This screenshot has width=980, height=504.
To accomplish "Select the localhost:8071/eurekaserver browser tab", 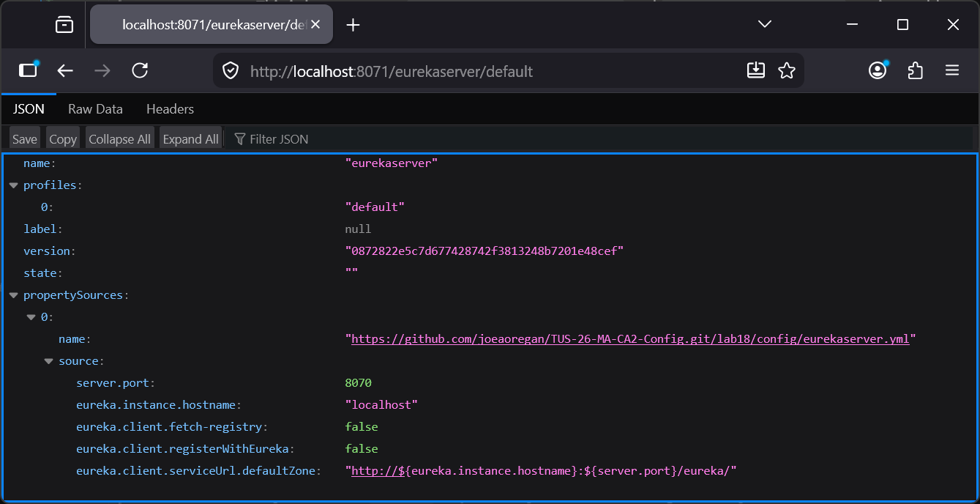I will pos(212,25).
